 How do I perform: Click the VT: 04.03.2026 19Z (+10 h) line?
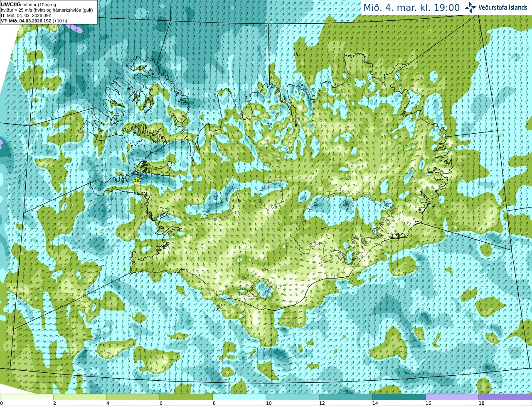point(34,21)
